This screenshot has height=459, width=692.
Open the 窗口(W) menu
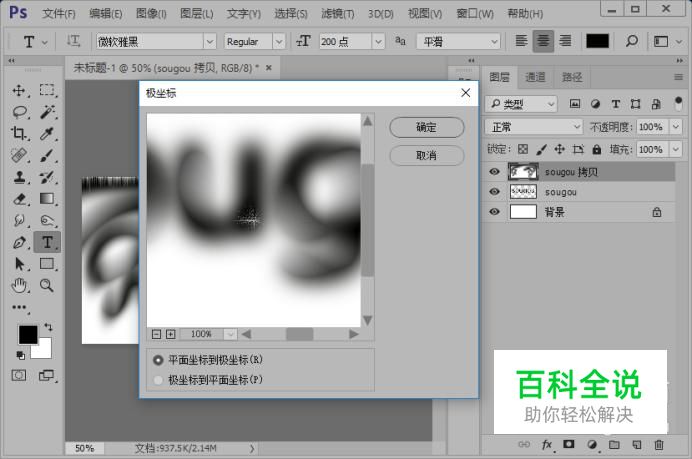[475, 14]
